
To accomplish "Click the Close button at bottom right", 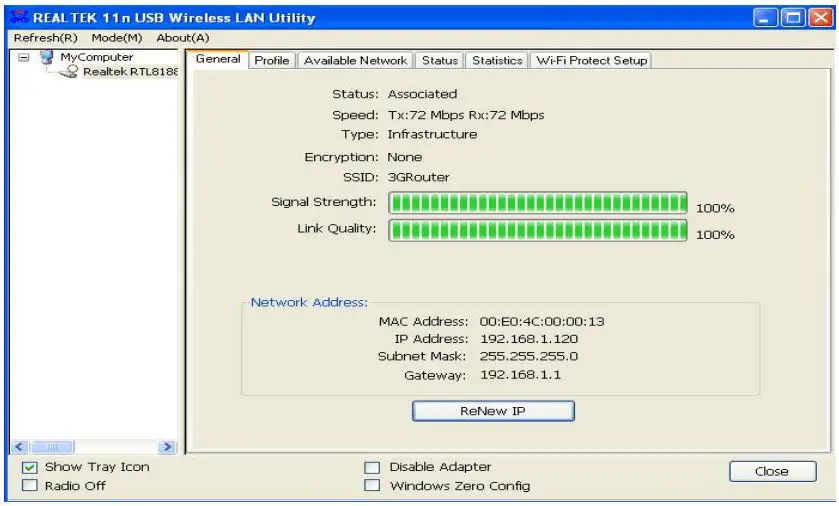I will (773, 471).
